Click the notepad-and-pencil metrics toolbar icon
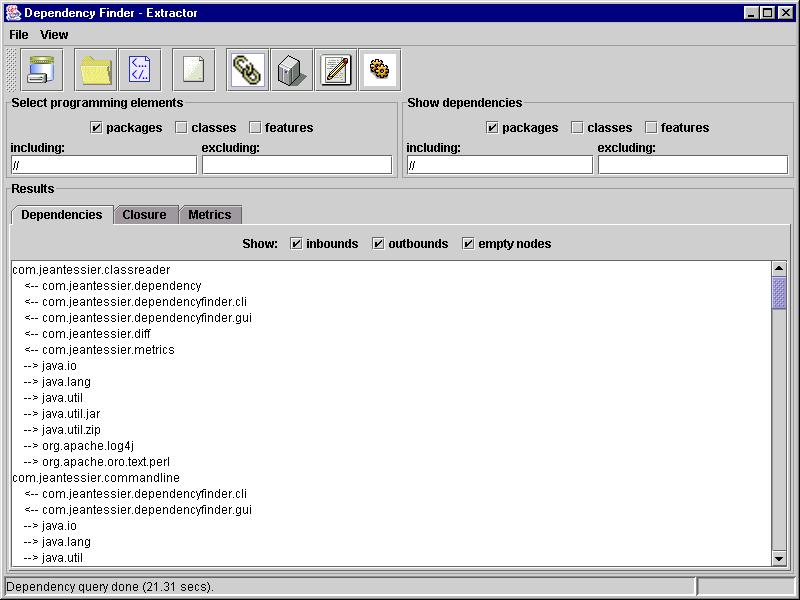This screenshot has height=600, width=800. coord(336,70)
